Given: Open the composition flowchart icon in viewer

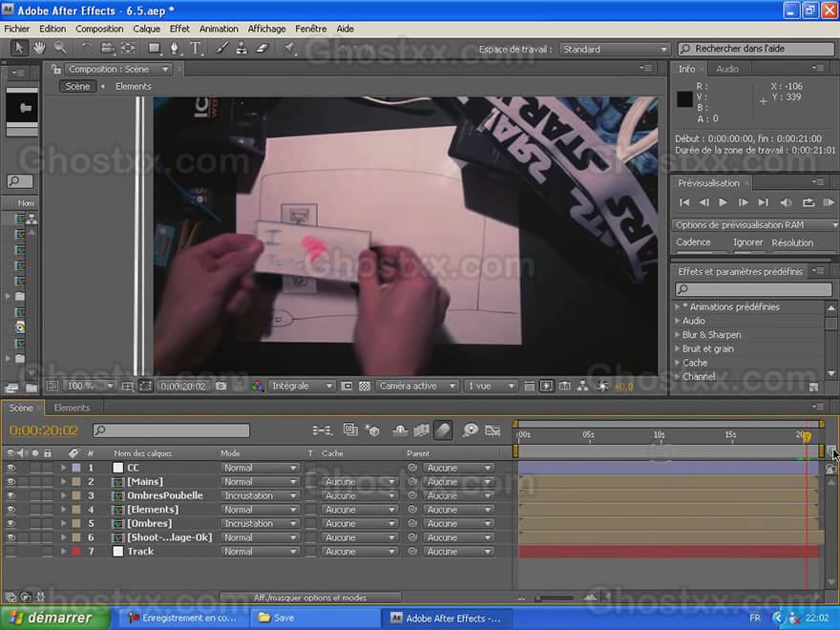Looking at the screenshot, I should pos(583,386).
